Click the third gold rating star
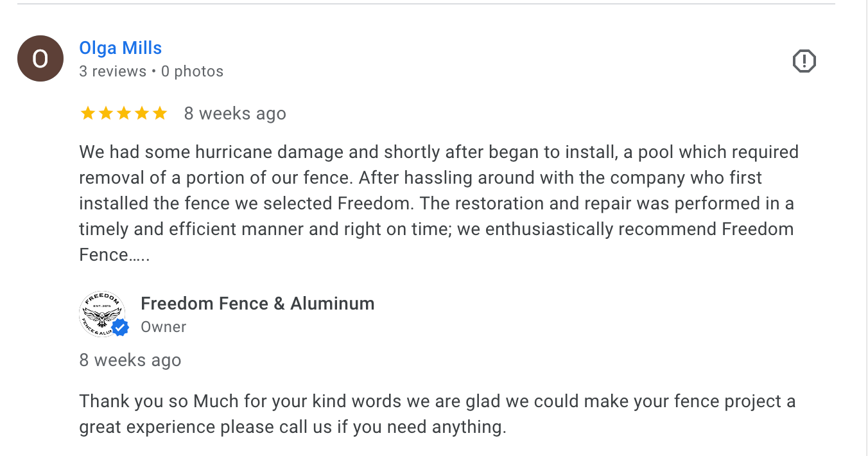The height and width of the screenshot is (456, 868). point(123,114)
